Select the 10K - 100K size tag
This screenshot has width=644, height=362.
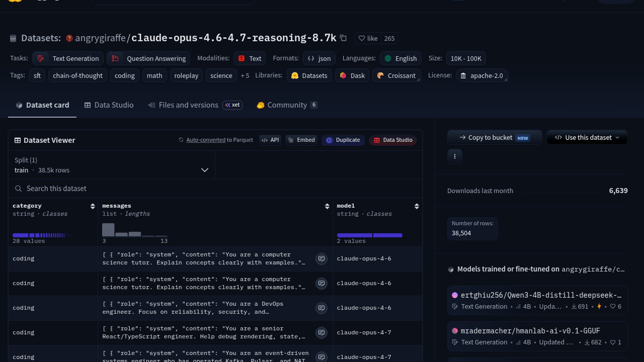coord(466,58)
